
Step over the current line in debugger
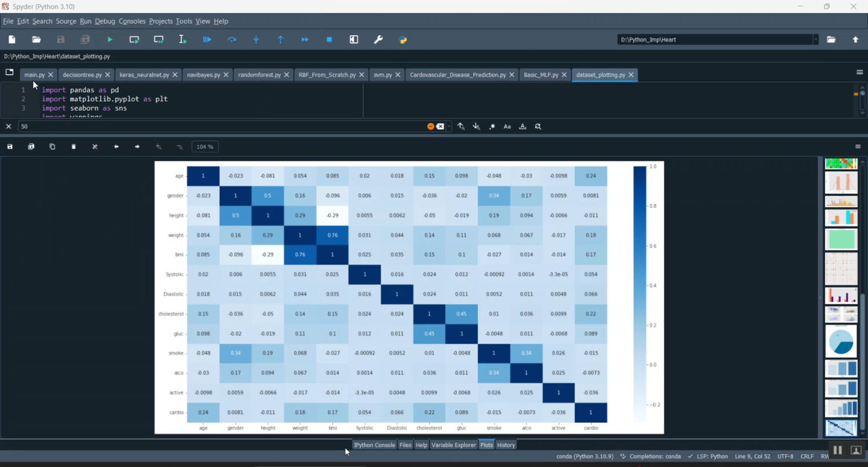[x=232, y=39]
